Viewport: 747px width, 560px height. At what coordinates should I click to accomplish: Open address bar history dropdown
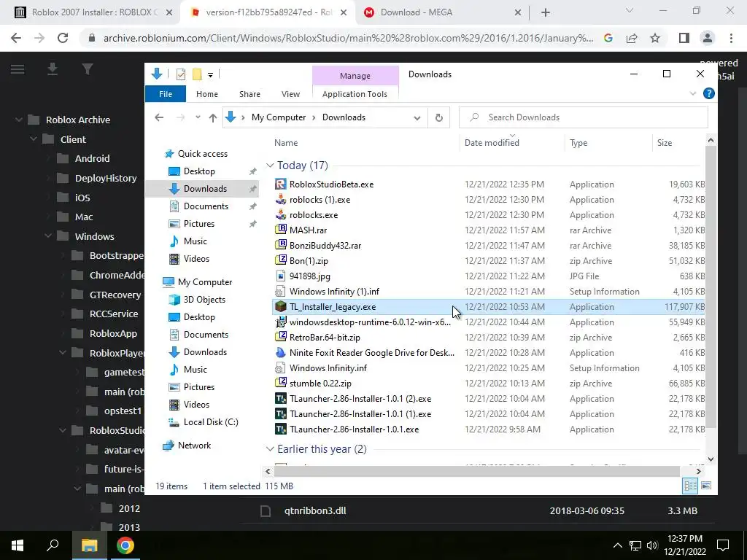pyautogui.click(x=417, y=117)
